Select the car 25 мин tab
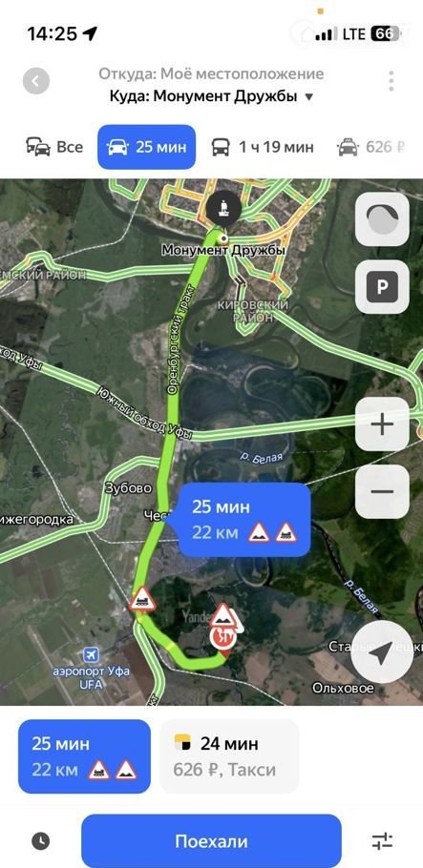 coord(146,147)
